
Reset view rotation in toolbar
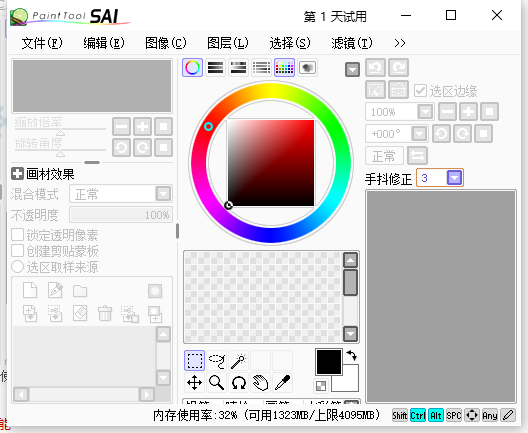coord(484,134)
